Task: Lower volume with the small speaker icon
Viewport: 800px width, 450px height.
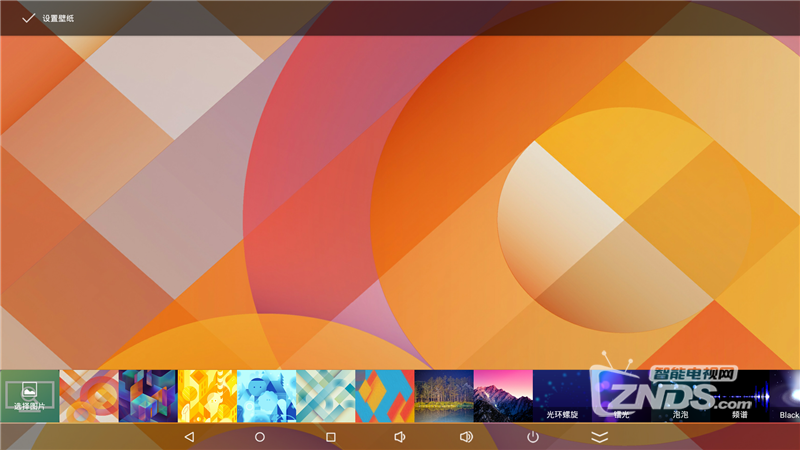Action: click(399, 437)
